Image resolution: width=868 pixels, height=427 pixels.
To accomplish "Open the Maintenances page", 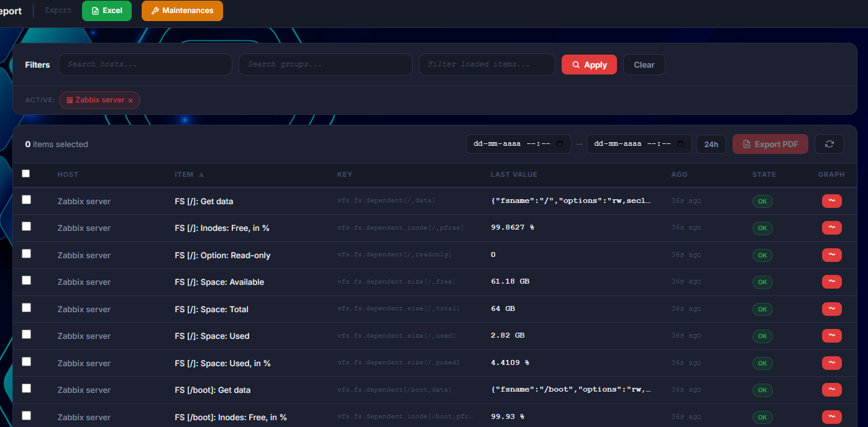I will click(x=182, y=11).
